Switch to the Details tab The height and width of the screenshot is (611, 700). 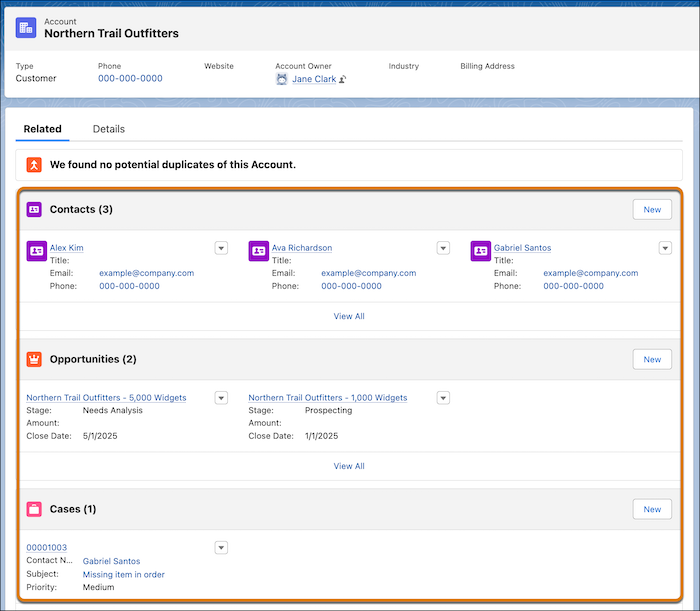point(108,129)
